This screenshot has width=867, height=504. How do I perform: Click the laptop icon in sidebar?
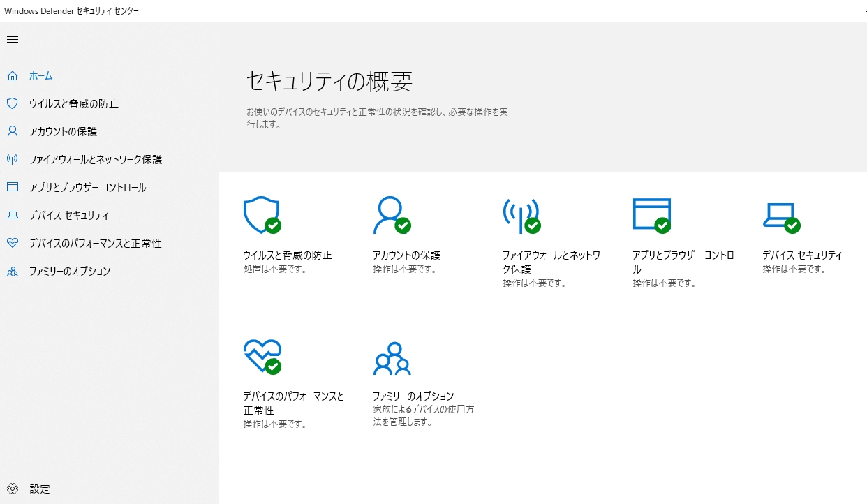tap(12, 215)
